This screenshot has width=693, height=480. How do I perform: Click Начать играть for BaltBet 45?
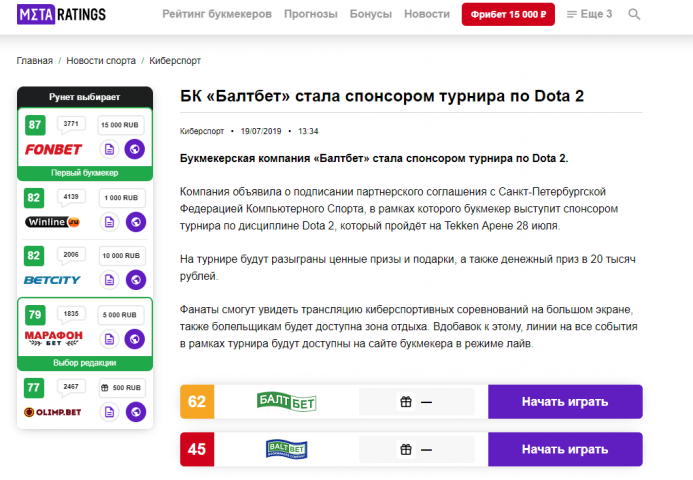click(x=565, y=450)
